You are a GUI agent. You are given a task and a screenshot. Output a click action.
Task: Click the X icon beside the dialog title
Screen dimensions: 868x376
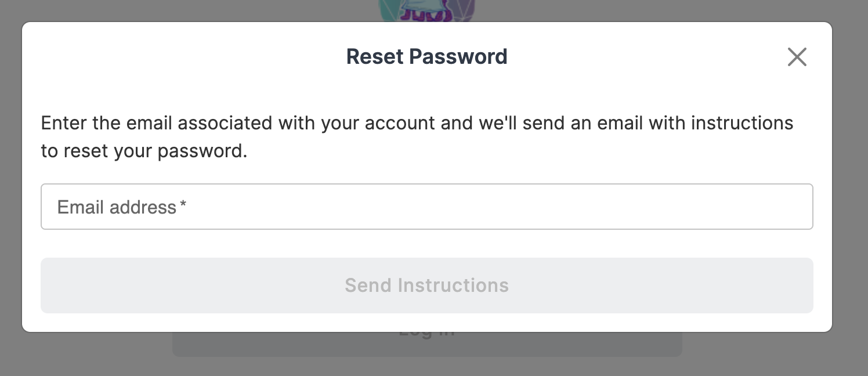[797, 57]
